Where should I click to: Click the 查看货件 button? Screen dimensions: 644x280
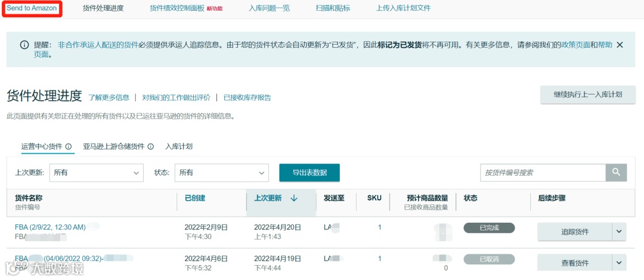click(x=575, y=263)
